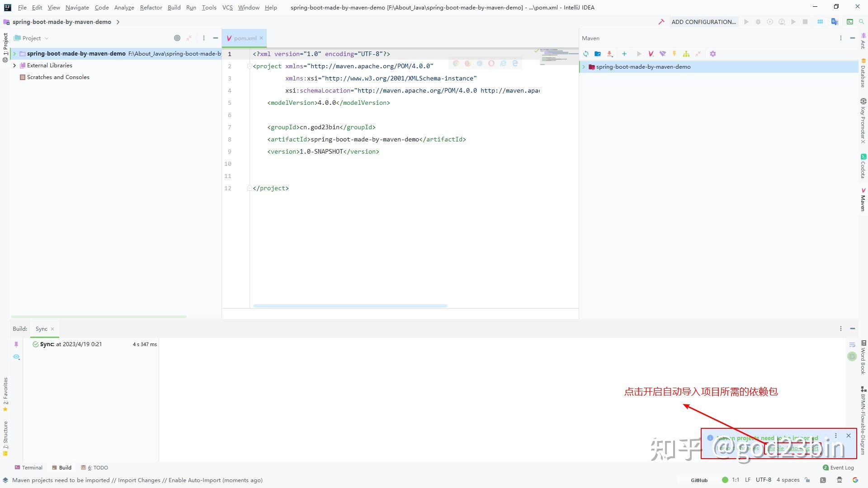Toggle Maven Offline Mode

click(x=663, y=54)
